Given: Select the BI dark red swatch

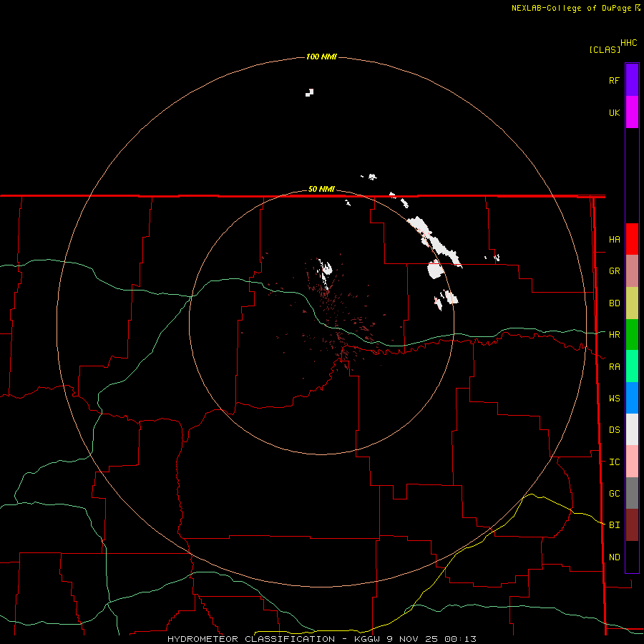Looking at the screenshot, I should pyautogui.click(x=632, y=525).
